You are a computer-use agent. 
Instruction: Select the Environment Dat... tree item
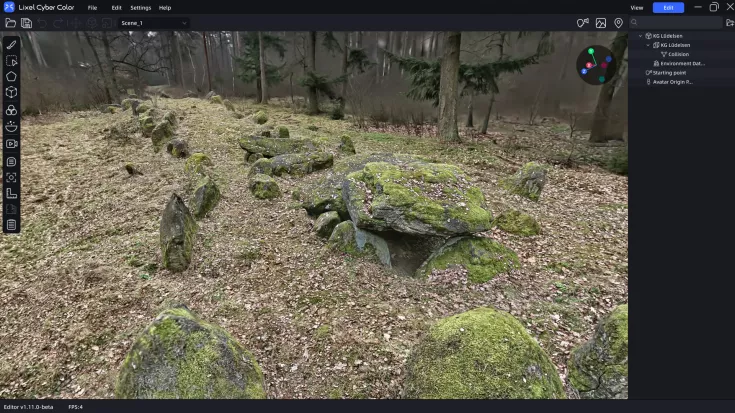click(682, 63)
